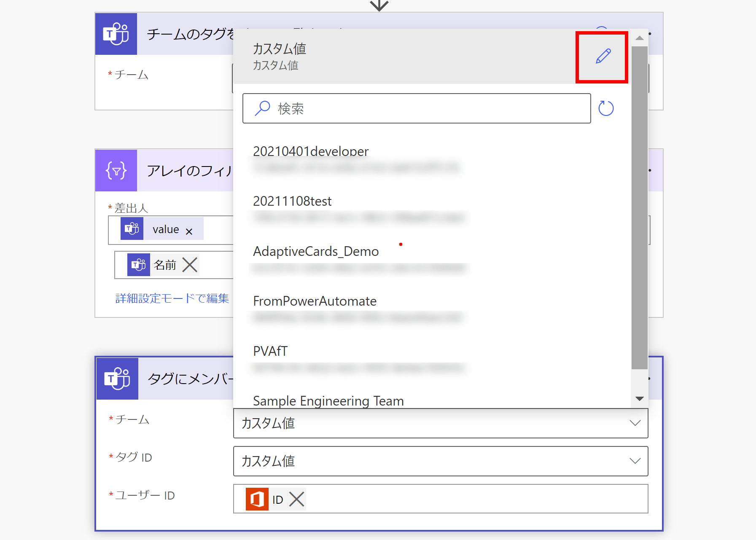Select the 20210401developer team entry
Viewport: 756px width, 540px height.
311,151
